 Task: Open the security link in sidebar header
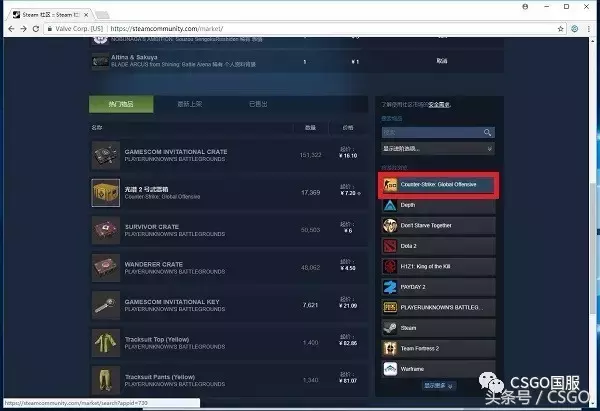pos(439,104)
